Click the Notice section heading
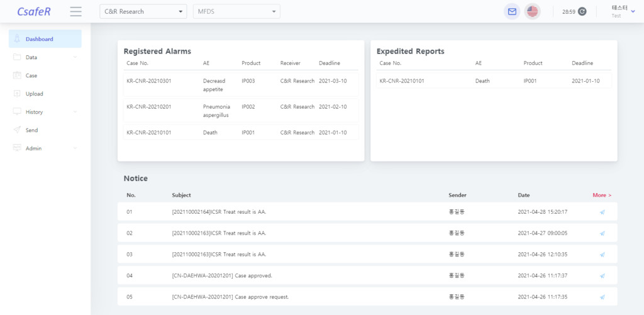The width and height of the screenshot is (644, 315). pyautogui.click(x=136, y=178)
